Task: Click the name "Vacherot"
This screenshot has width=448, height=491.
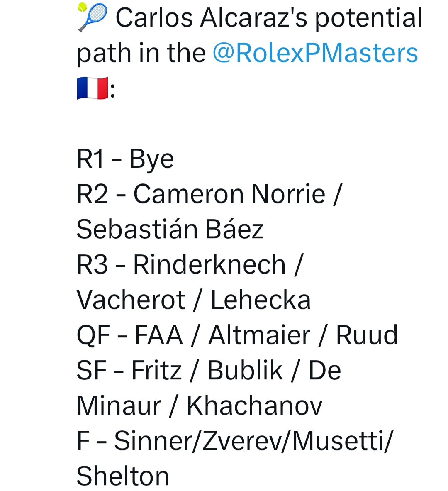Action: 131,300
